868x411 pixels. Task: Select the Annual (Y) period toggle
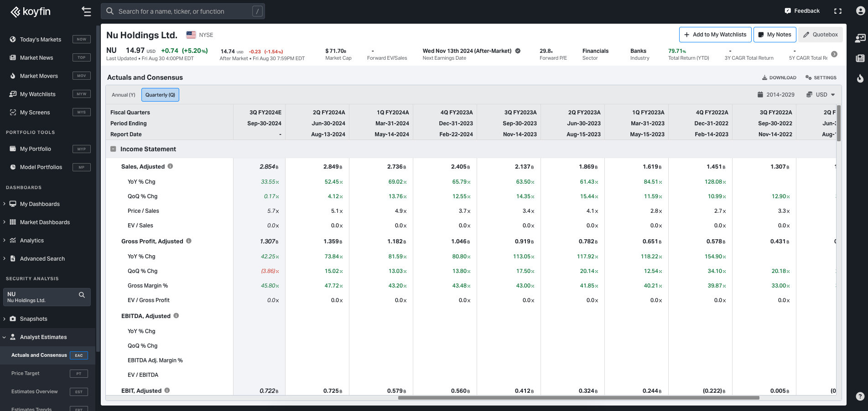124,95
